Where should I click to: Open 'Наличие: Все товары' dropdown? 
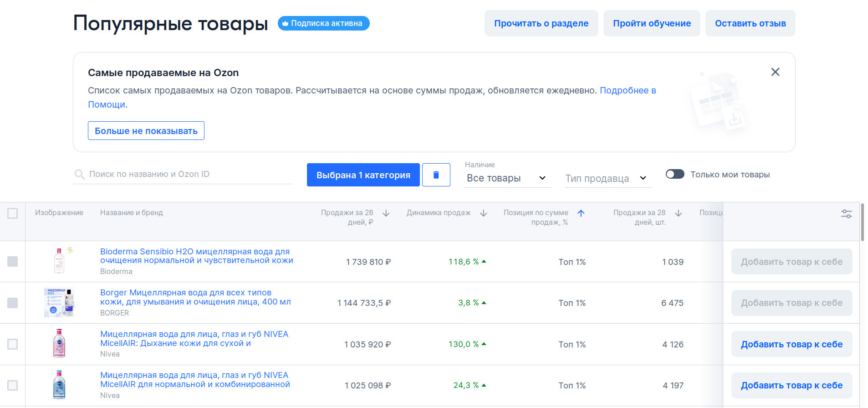click(507, 178)
